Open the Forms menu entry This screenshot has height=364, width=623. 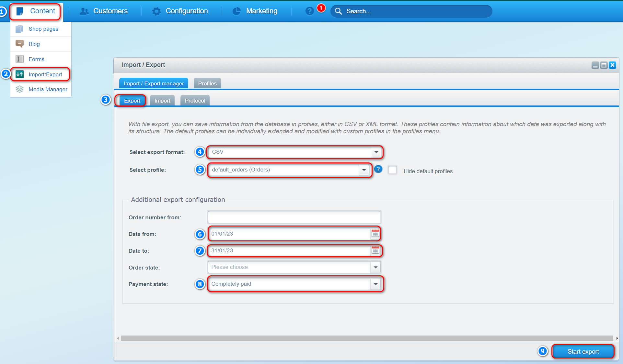click(36, 59)
